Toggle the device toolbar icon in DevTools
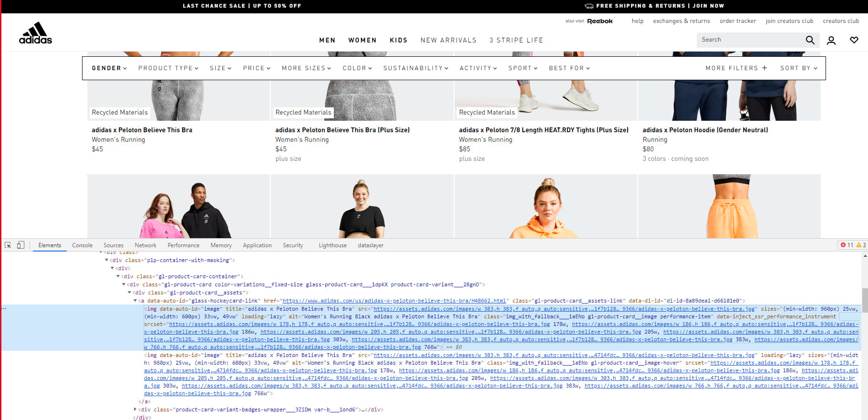Image resolution: width=868 pixels, height=420 pixels. click(21, 245)
